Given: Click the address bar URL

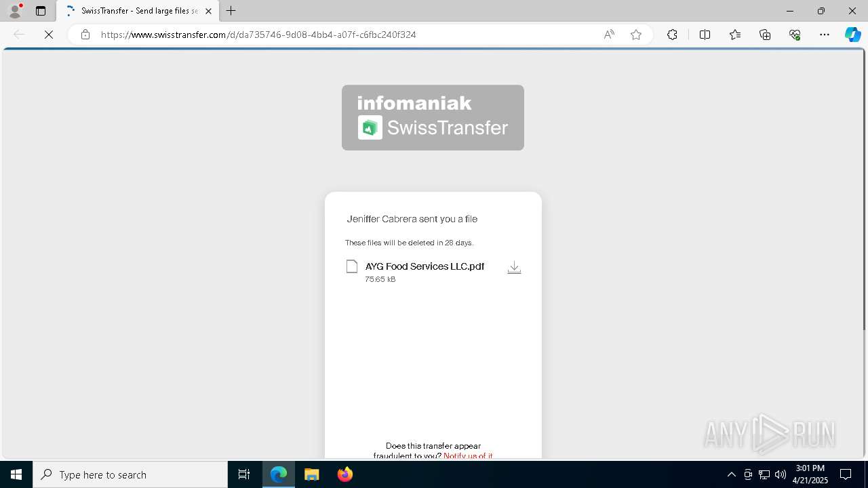Looking at the screenshot, I should point(258,35).
